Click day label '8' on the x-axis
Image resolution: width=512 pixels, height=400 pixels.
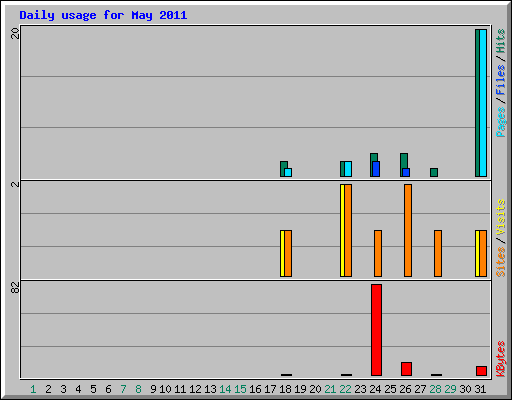138,389
